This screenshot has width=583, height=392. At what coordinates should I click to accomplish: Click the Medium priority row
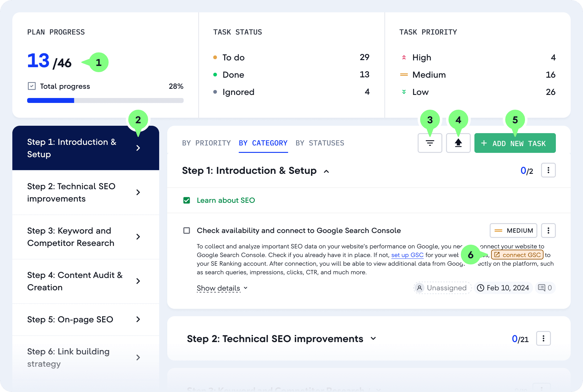(x=478, y=75)
